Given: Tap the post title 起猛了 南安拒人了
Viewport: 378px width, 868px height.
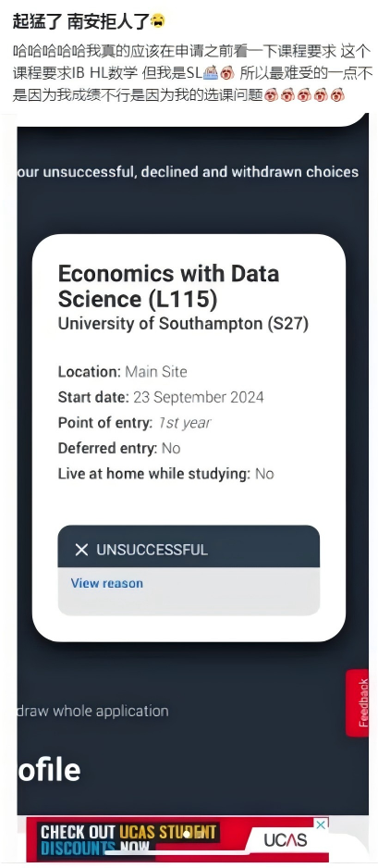Looking at the screenshot, I should (x=80, y=22).
